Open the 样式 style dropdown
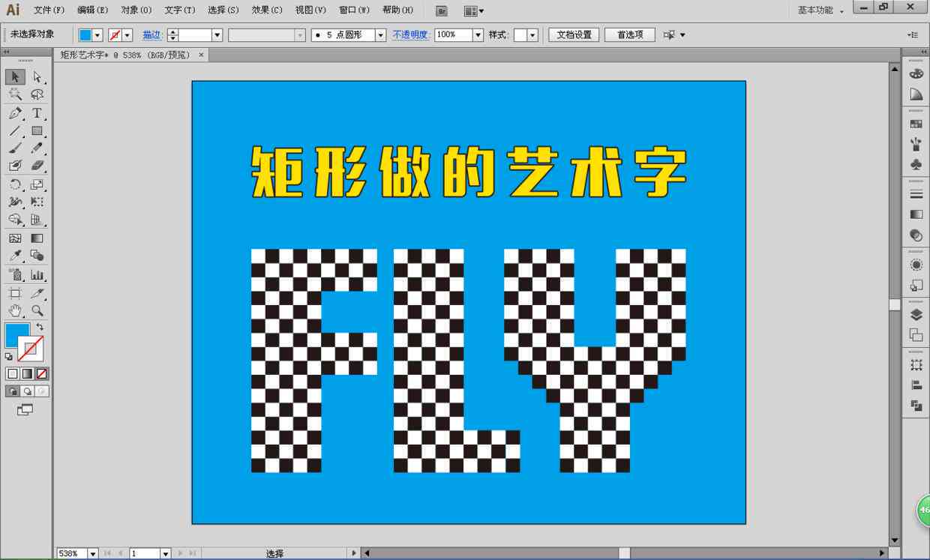The image size is (930, 560). coord(532,35)
